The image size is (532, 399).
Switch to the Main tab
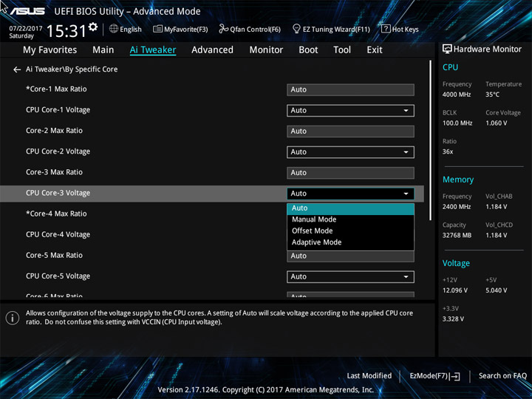[x=103, y=50]
